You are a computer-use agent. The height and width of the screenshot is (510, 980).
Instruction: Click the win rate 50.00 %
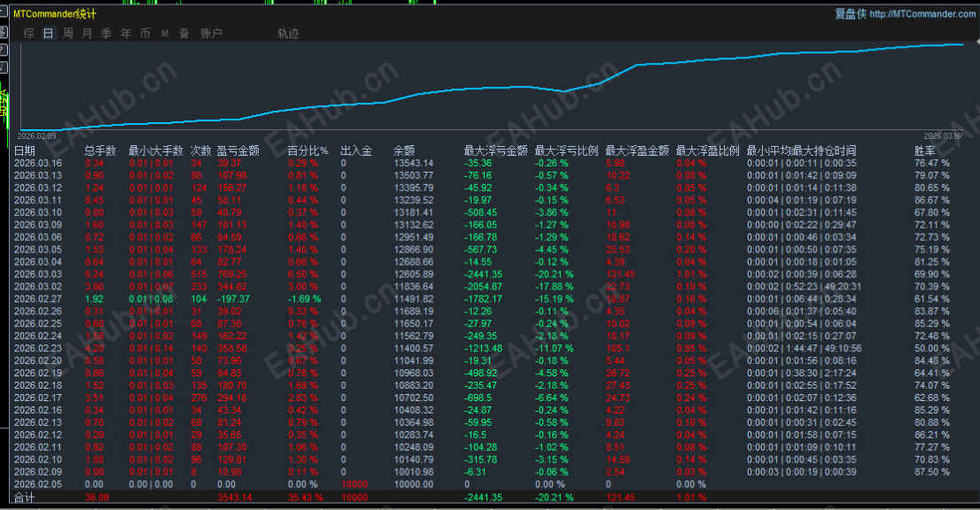pyautogui.click(x=932, y=348)
